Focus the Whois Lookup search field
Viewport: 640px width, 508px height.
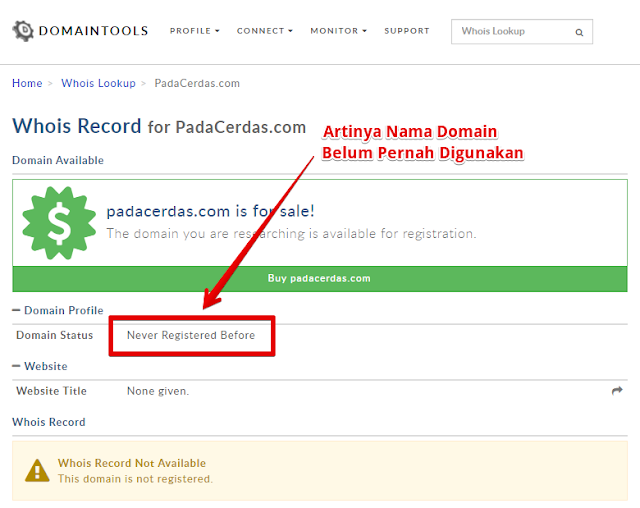[522, 31]
